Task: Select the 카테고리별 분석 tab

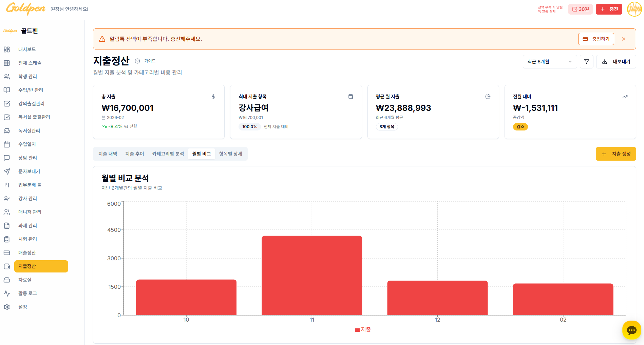Action: [x=168, y=154]
